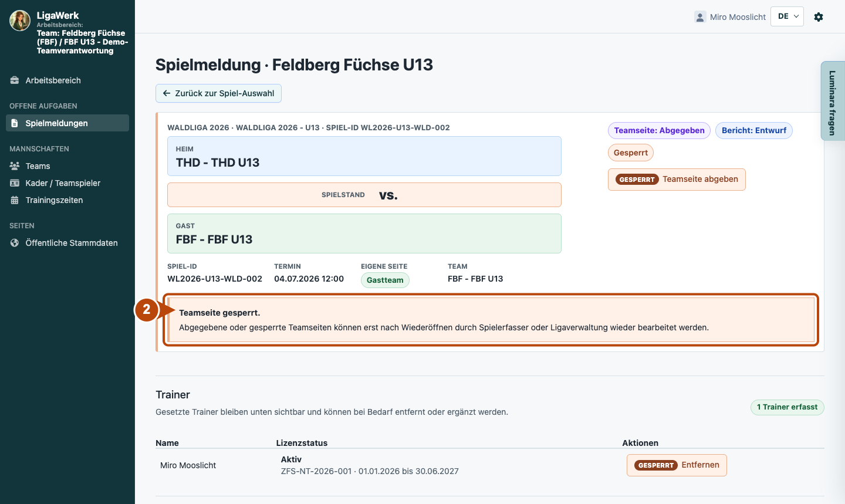Click the people icon next to Teams
The width and height of the screenshot is (845, 504).
pyautogui.click(x=15, y=166)
